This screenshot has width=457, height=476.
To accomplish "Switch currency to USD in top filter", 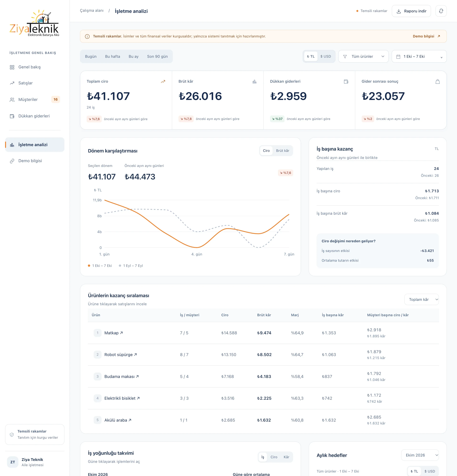I will point(326,56).
